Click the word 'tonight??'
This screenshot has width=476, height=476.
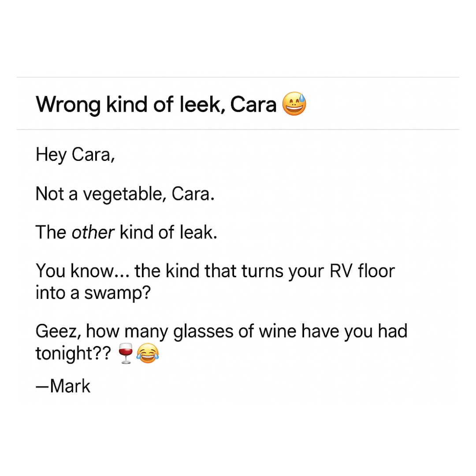tap(74, 353)
